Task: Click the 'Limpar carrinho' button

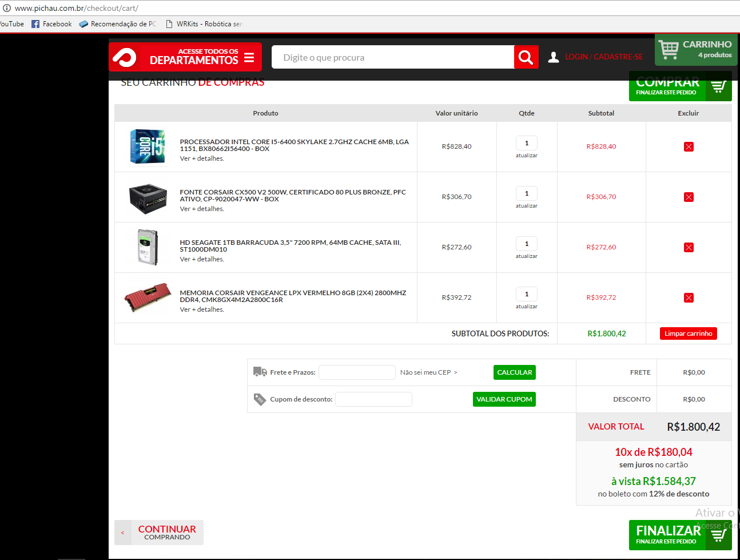Action: click(x=689, y=333)
